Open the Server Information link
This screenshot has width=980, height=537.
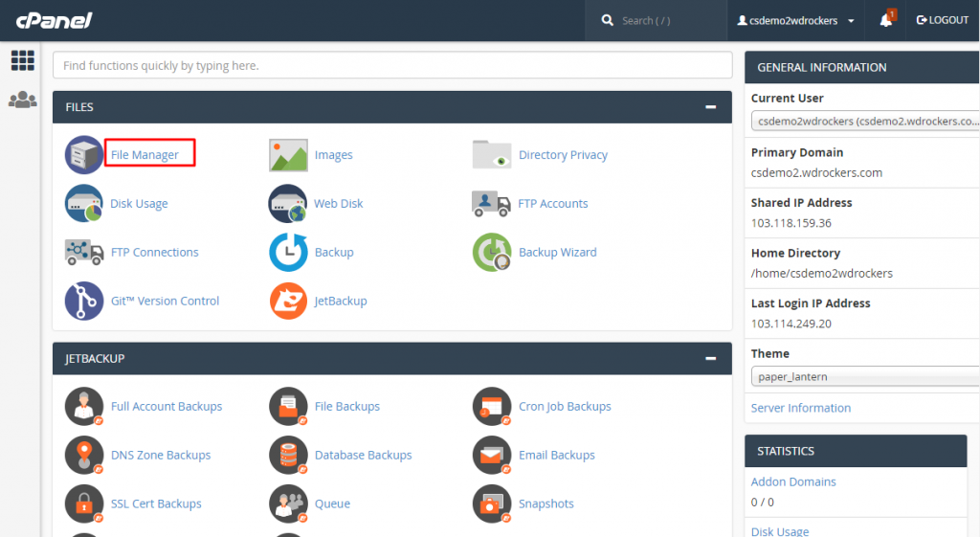point(801,408)
